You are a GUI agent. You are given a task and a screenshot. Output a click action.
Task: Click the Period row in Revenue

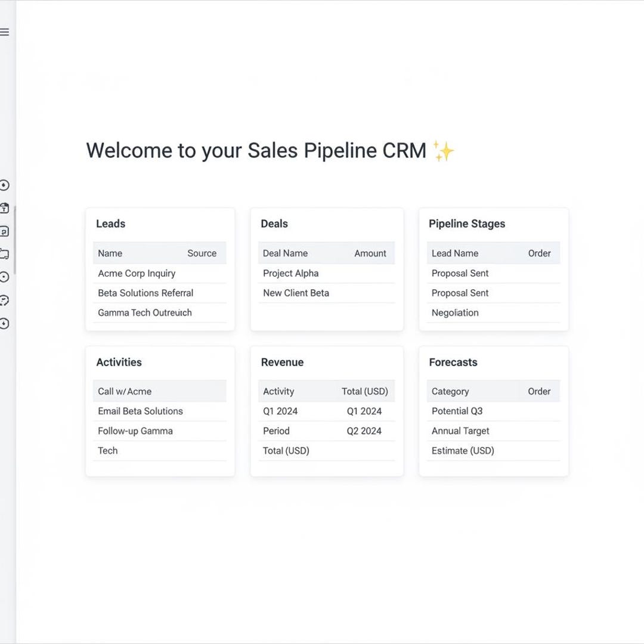coord(327,431)
